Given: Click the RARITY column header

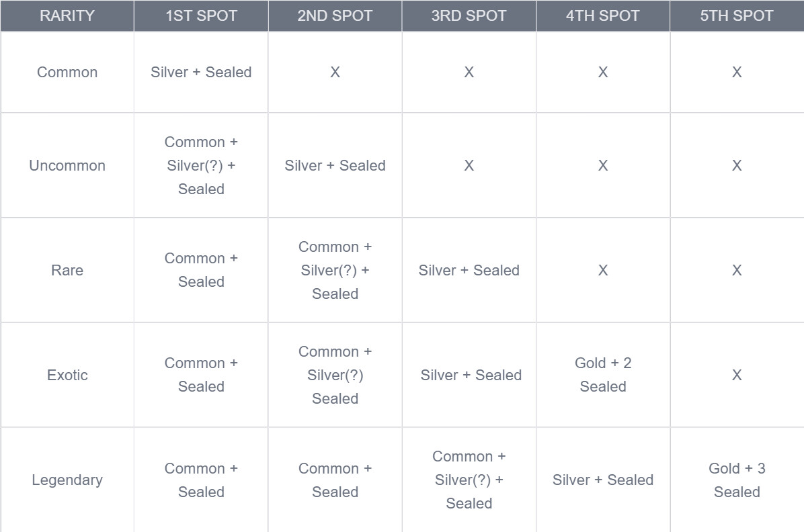Looking at the screenshot, I should click(67, 16).
